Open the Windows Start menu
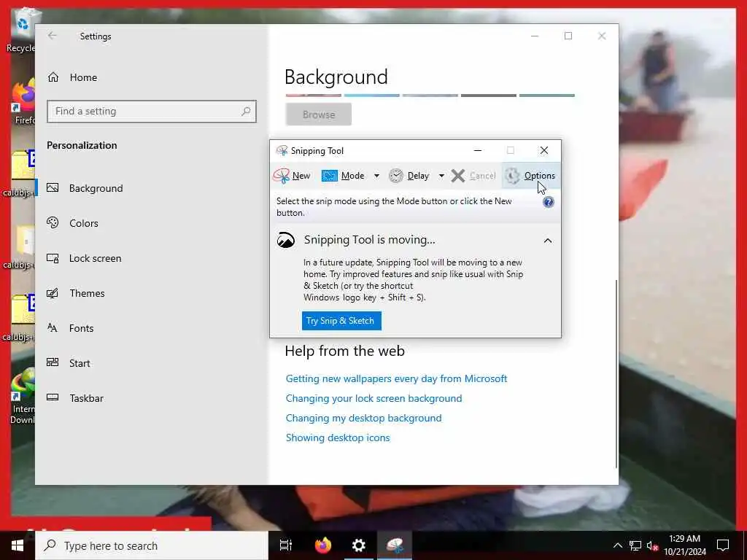 coord(18,545)
